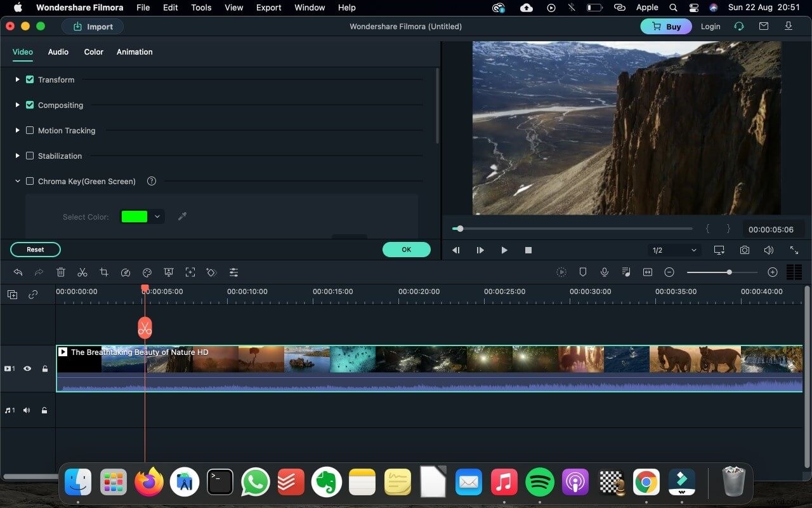The image size is (812, 508).
Task: Start the Record Voiceover microphone
Action: pos(605,272)
